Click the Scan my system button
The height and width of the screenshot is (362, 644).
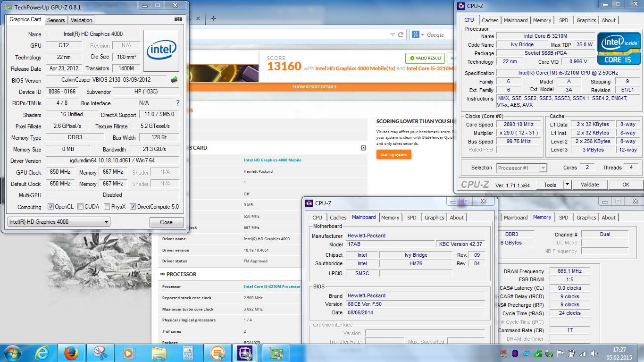point(394,154)
